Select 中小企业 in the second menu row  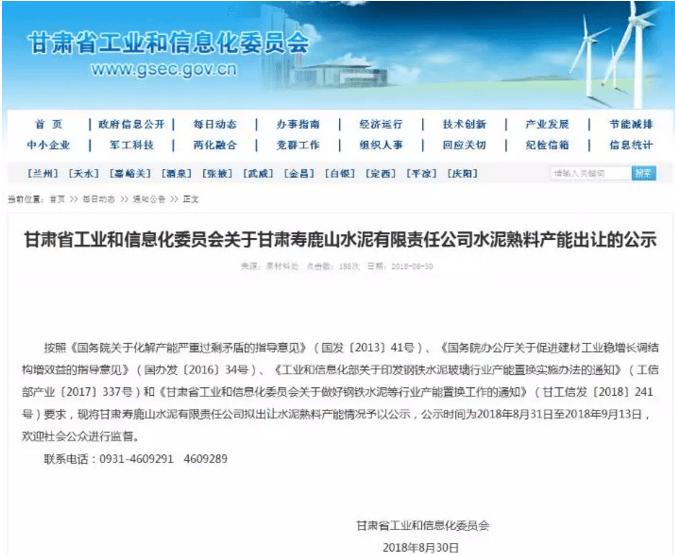[48, 145]
